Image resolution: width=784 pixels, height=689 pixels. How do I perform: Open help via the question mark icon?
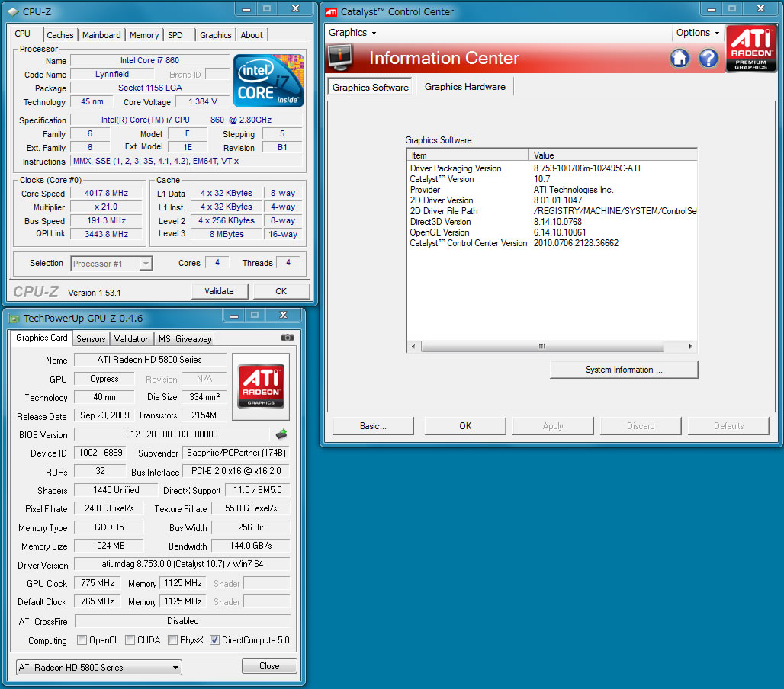point(708,58)
